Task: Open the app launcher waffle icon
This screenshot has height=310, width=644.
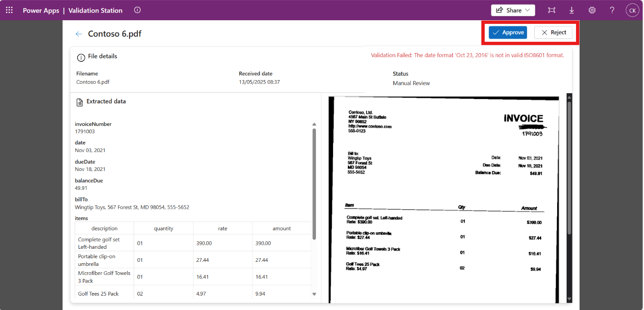Action: [x=9, y=10]
